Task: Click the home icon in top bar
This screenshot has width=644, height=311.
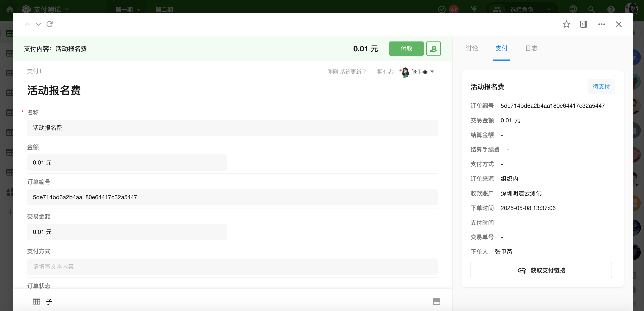Action: pos(10,9)
